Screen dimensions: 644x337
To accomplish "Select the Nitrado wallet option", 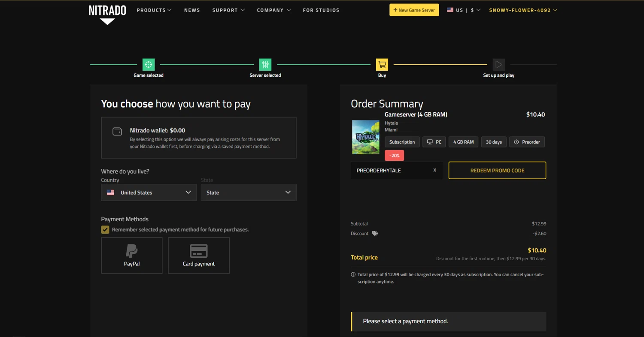I will point(199,138).
